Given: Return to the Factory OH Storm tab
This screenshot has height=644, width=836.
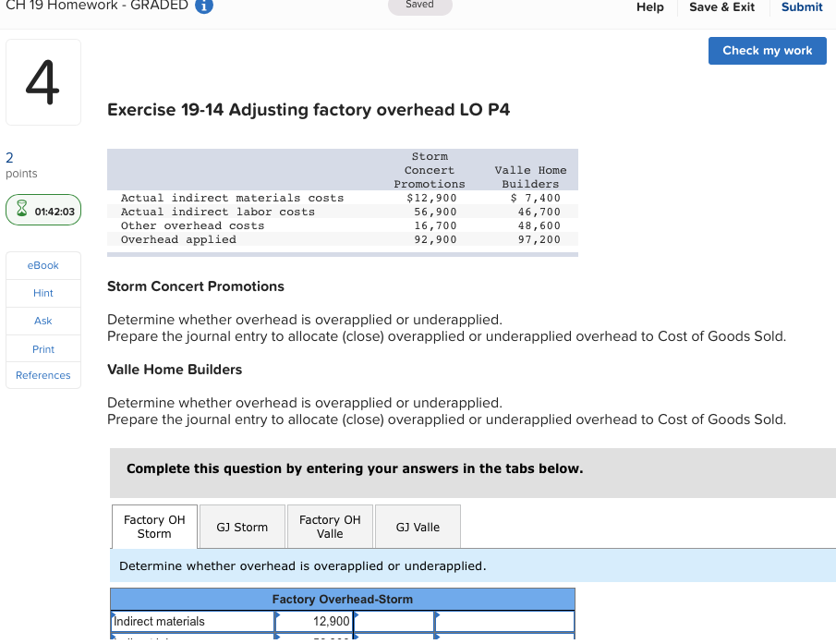Looking at the screenshot, I should click(x=153, y=526).
